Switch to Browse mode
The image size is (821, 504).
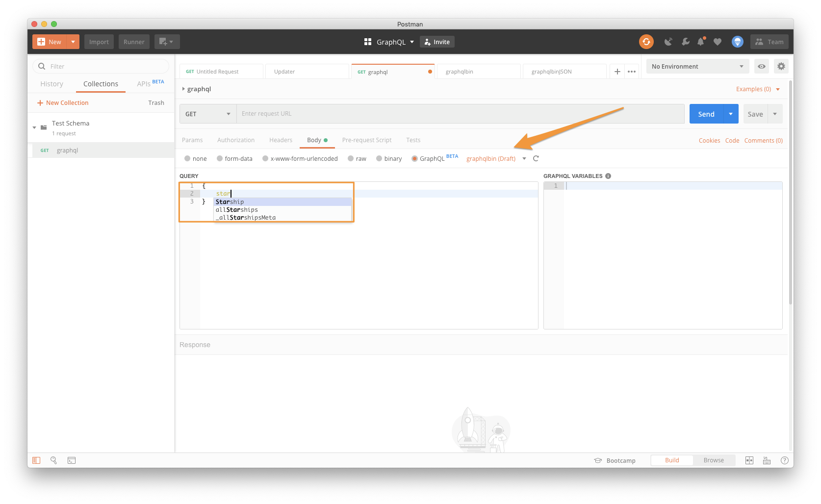[x=714, y=460]
